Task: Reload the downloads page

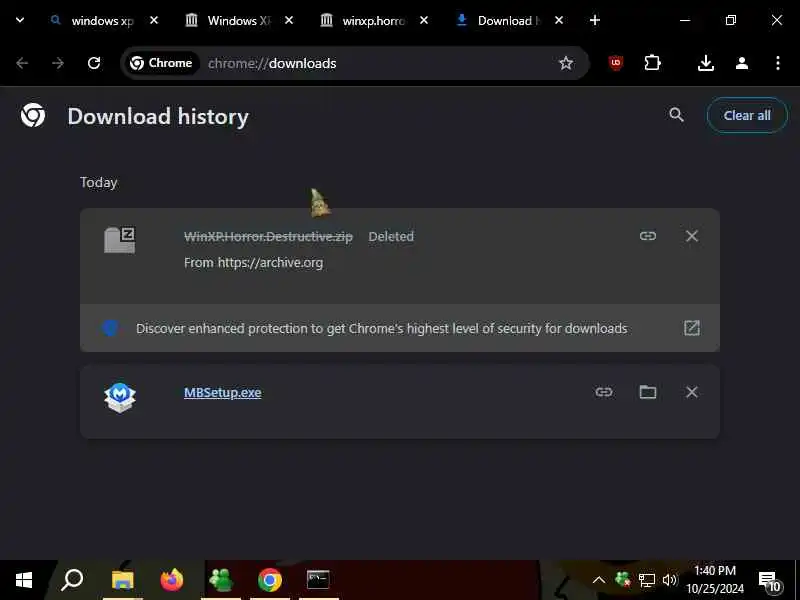Action: click(x=94, y=63)
